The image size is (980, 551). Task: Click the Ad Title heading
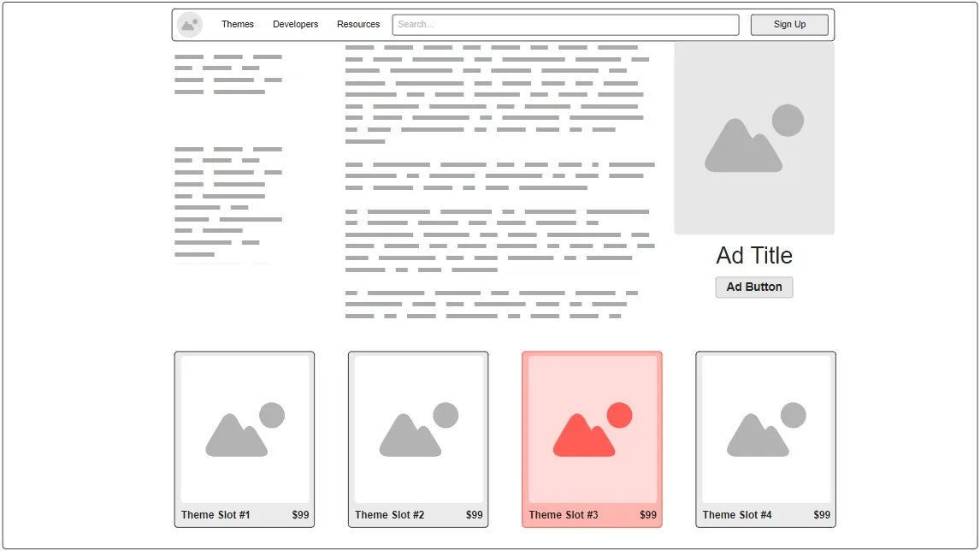pos(753,256)
